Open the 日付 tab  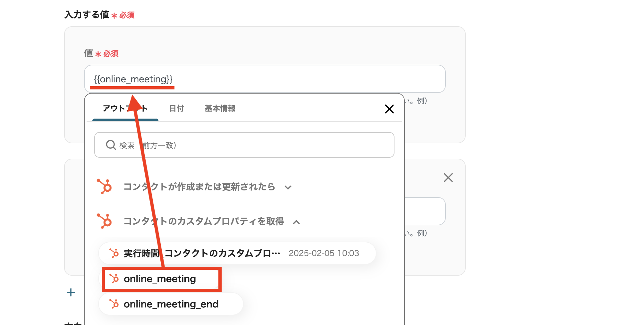coord(176,109)
